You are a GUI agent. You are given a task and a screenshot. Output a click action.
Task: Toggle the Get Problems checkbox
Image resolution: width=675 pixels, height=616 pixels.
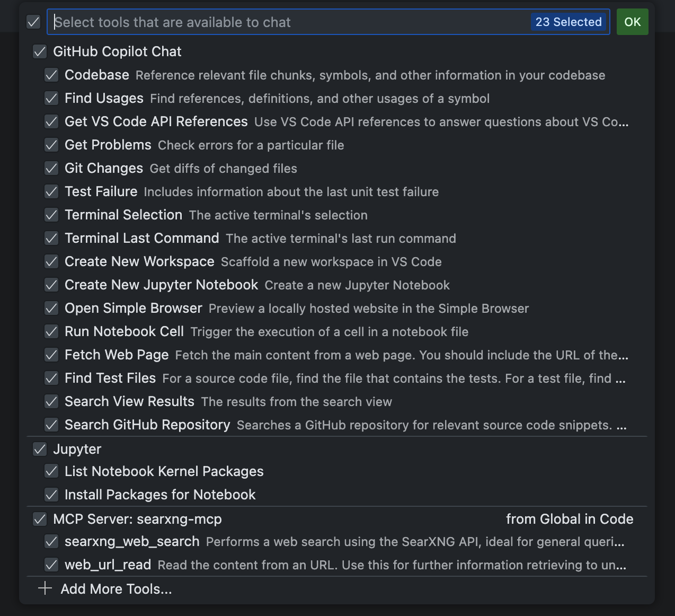click(x=51, y=145)
